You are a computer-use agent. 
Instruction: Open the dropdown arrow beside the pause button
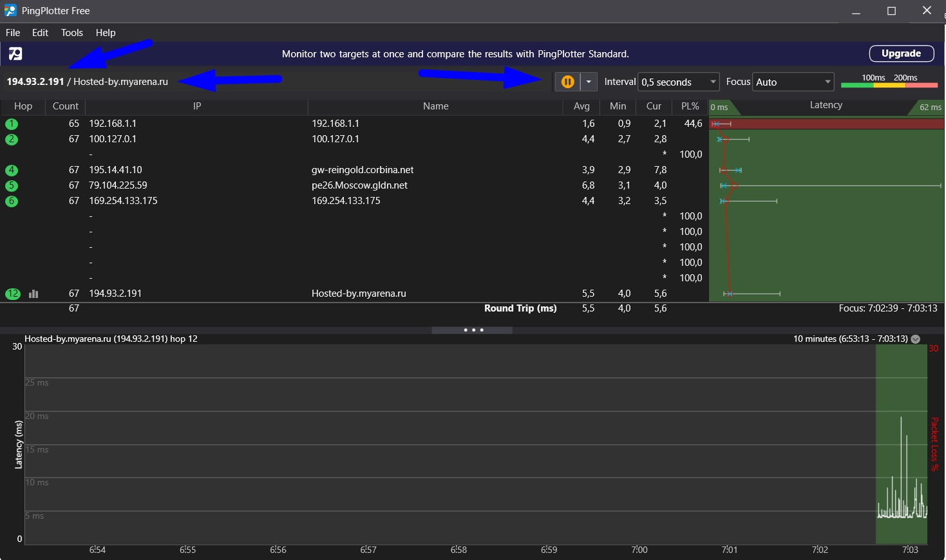click(x=589, y=82)
